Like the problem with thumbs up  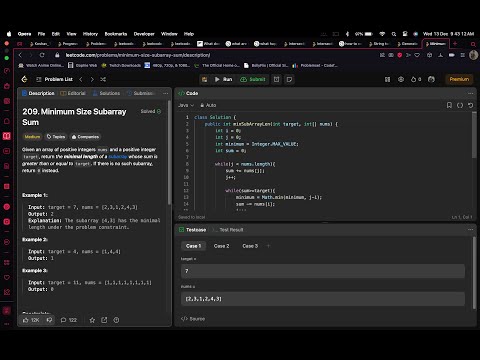point(31,320)
